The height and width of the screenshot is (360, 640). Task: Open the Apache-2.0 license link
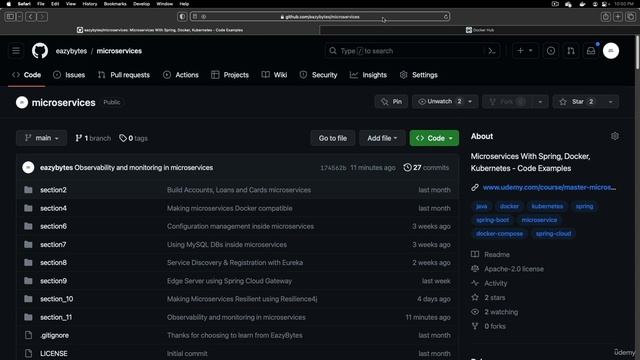pos(514,269)
